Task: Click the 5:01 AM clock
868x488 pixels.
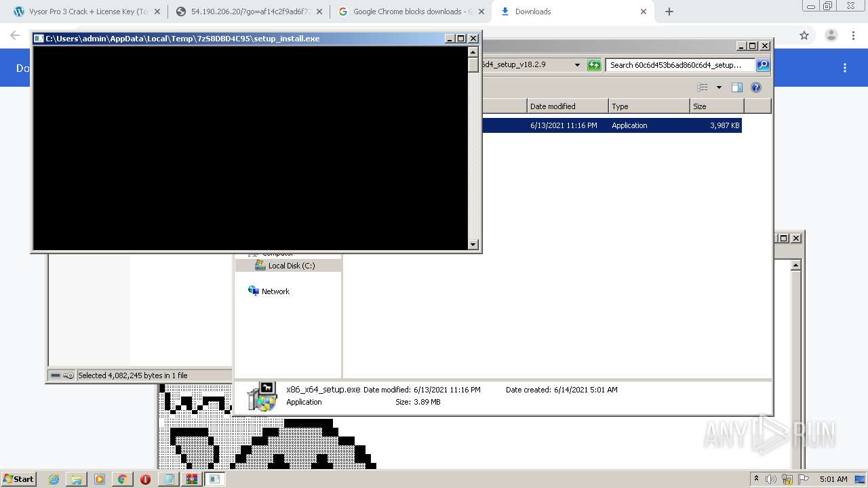Action: pyautogui.click(x=833, y=479)
